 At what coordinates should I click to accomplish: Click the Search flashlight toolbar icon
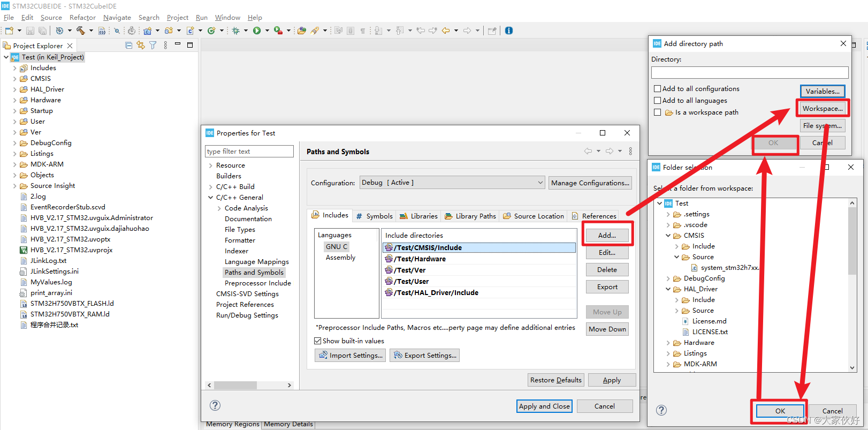click(x=315, y=31)
